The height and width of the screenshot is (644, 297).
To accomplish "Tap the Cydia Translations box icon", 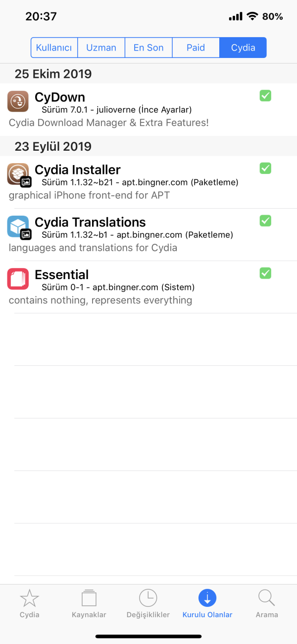I will [x=18, y=226].
